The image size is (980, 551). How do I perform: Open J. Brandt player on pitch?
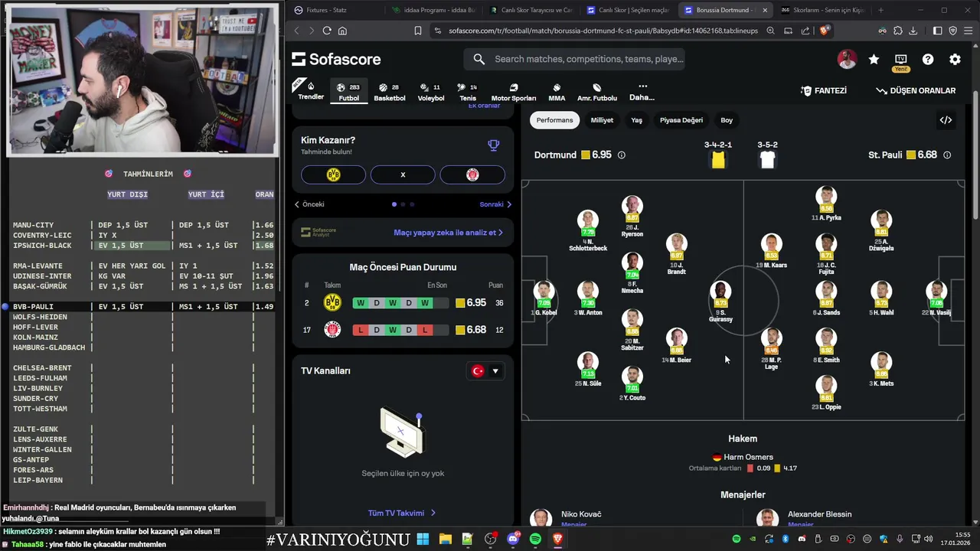(x=676, y=254)
